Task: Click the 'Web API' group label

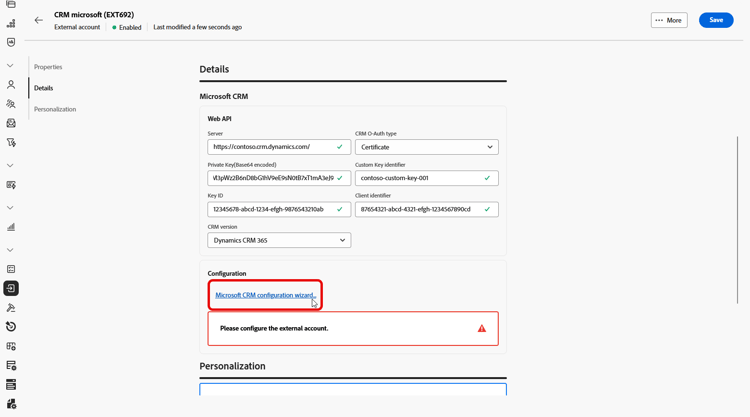Action: click(220, 119)
